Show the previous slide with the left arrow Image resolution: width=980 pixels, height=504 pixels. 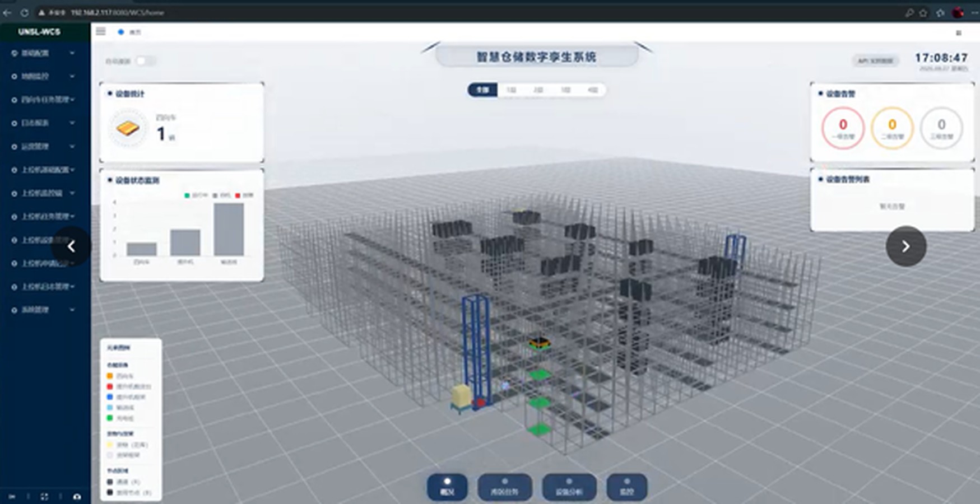(x=71, y=246)
